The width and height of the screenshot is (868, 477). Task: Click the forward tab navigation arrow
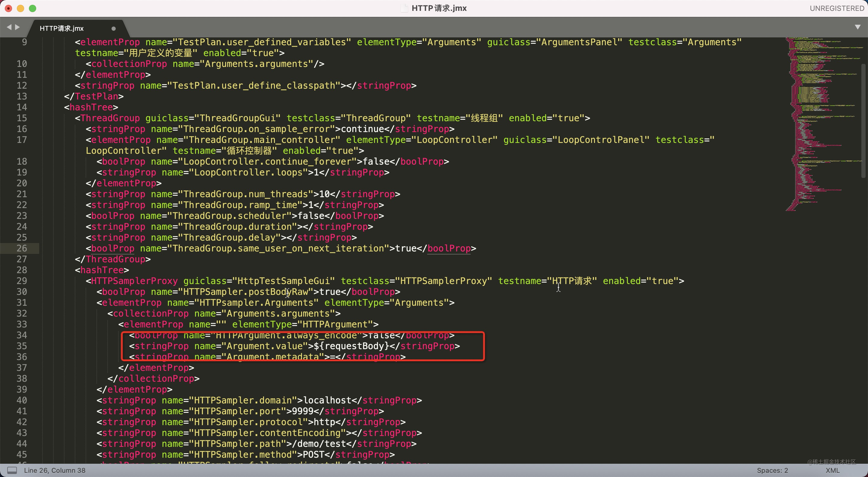coord(17,27)
